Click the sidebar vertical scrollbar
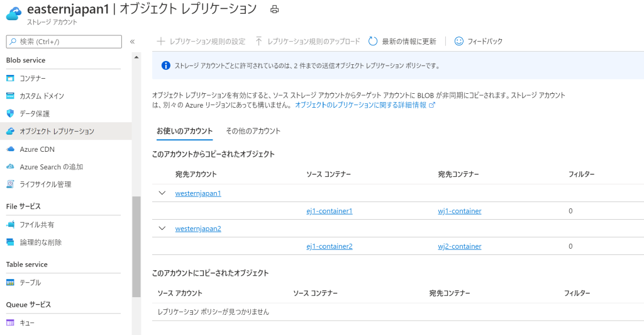This screenshot has width=644, height=335. (x=136, y=246)
